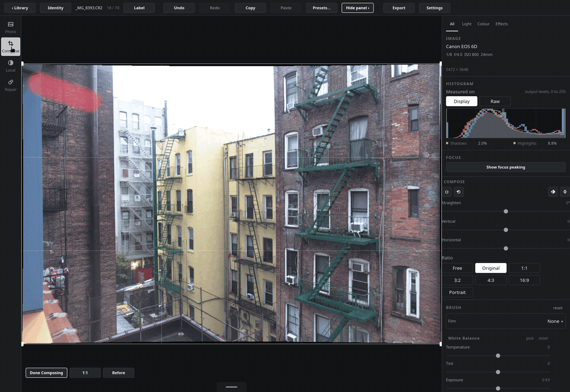570x392 pixels.
Task: Switch to the Local adjustments tool
Action: tap(11, 66)
